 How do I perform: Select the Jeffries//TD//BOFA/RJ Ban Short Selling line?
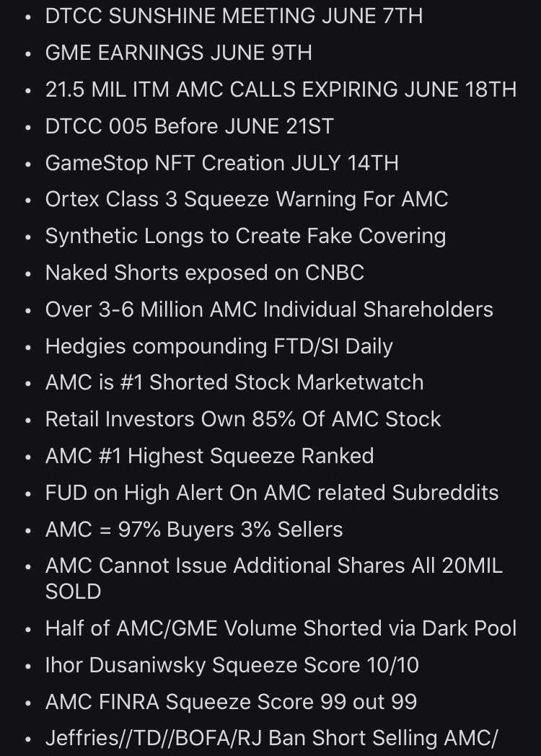tap(271, 739)
